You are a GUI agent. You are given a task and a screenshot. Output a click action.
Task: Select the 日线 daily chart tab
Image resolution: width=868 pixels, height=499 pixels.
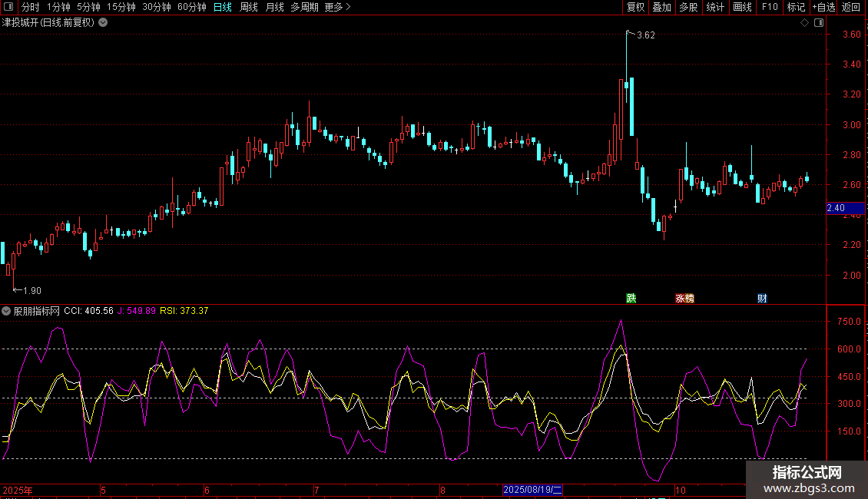click(x=223, y=7)
